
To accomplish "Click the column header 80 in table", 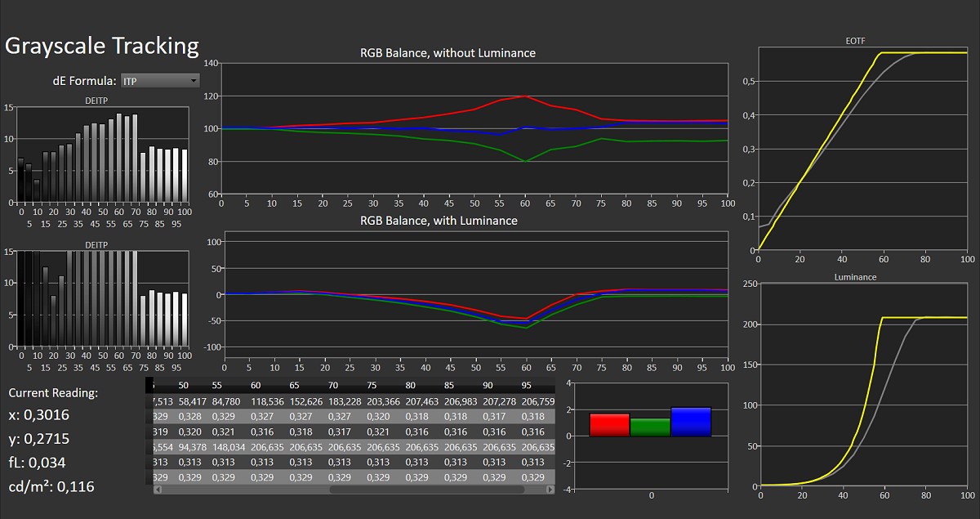I will tap(409, 385).
